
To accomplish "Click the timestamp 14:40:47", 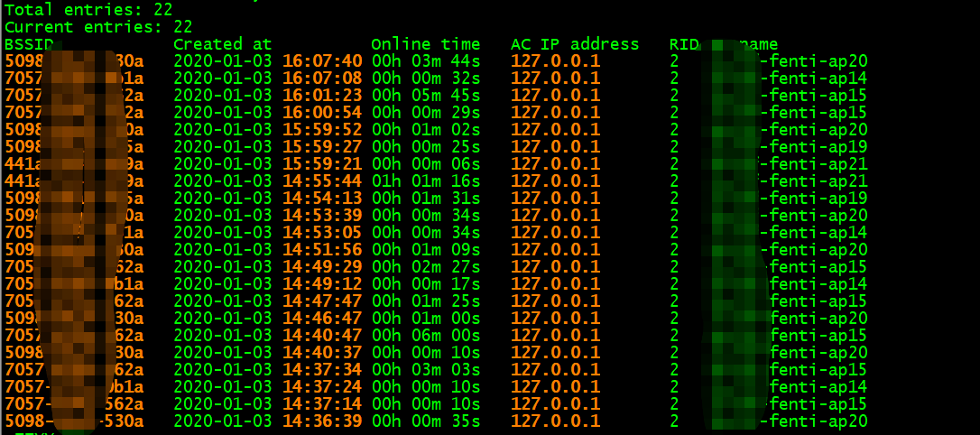I will pyautogui.click(x=322, y=335).
